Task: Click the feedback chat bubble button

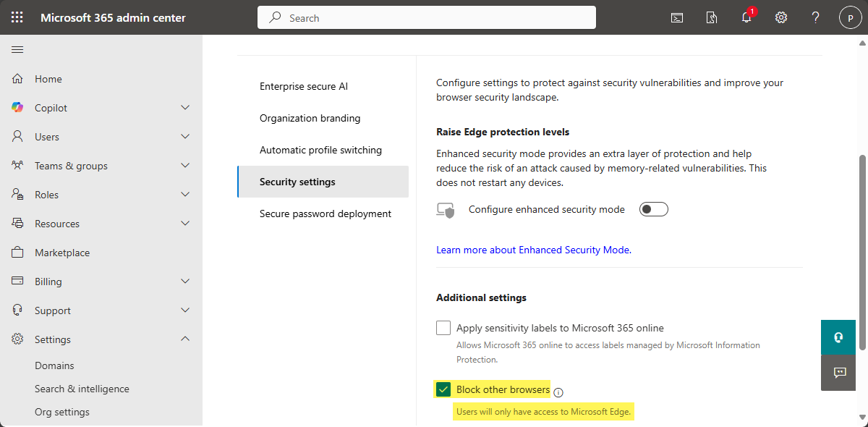Action: coord(839,373)
